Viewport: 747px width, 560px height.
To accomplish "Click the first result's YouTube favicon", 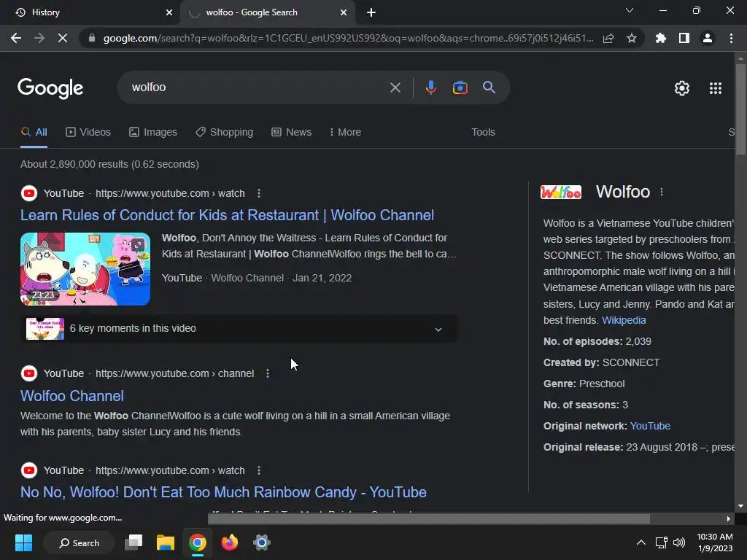I will coord(29,193).
